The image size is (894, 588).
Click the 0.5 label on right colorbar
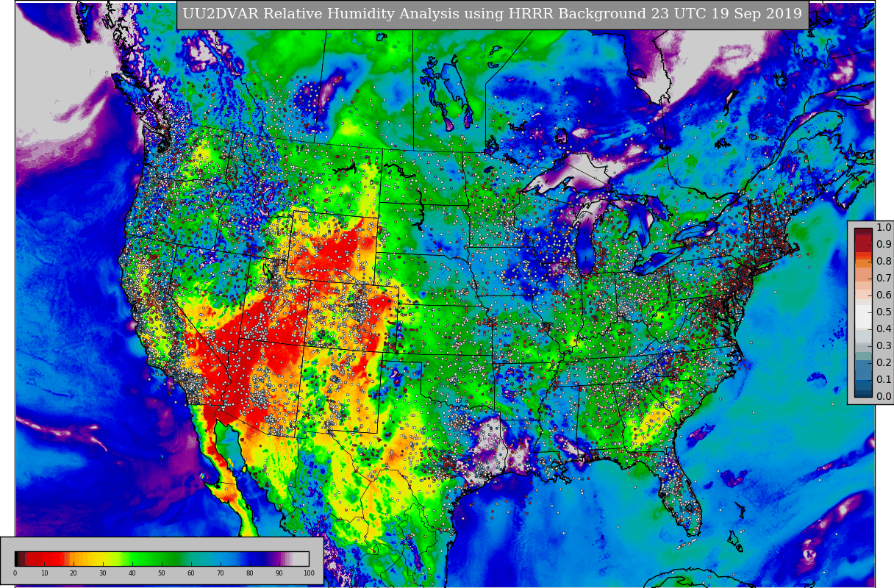(x=884, y=312)
